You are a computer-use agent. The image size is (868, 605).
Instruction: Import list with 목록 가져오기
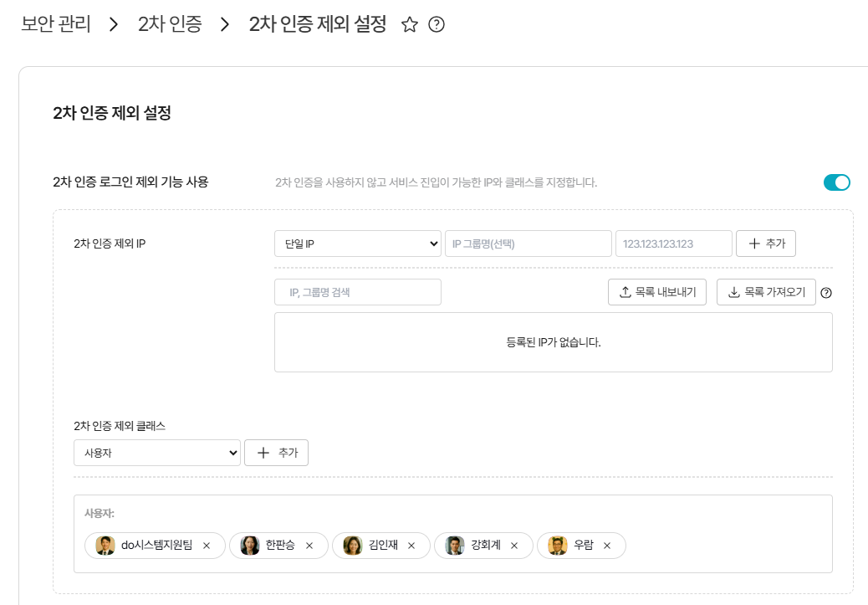(765, 292)
